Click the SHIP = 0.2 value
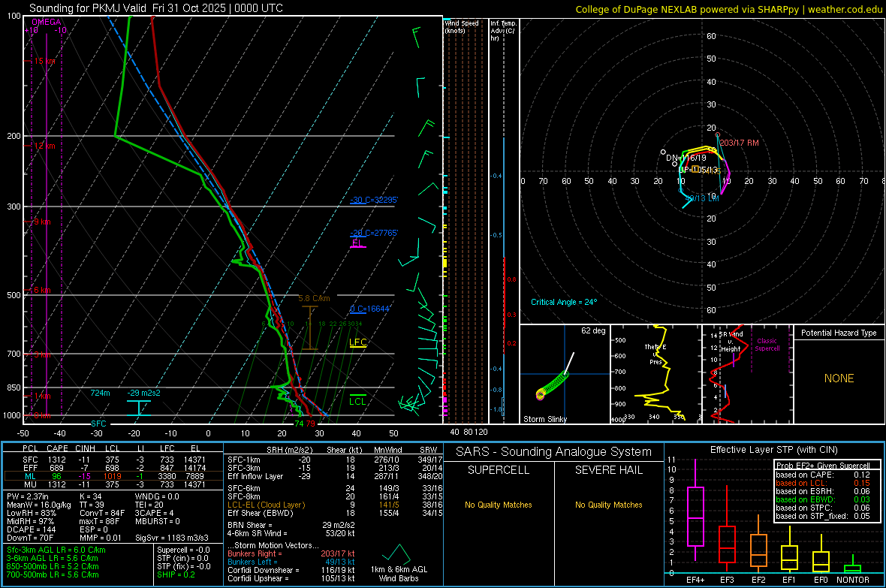This screenshot has width=886, height=588. pyautogui.click(x=176, y=574)
